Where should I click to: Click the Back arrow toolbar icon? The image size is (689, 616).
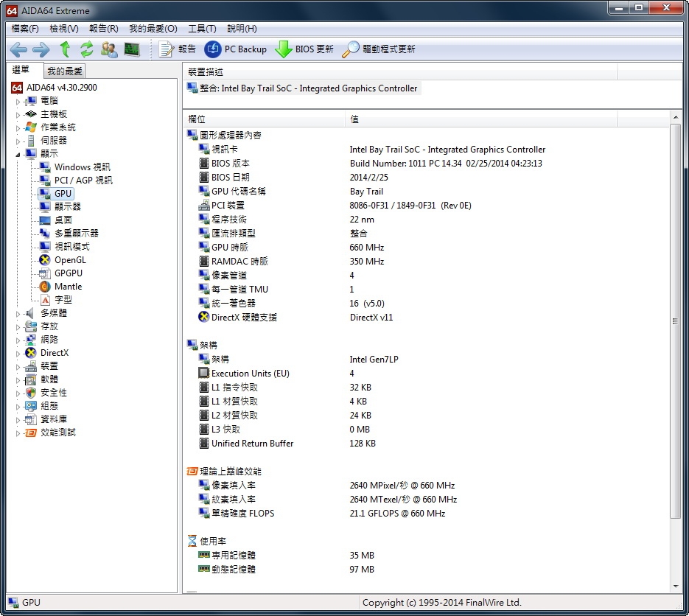[18, 49]
